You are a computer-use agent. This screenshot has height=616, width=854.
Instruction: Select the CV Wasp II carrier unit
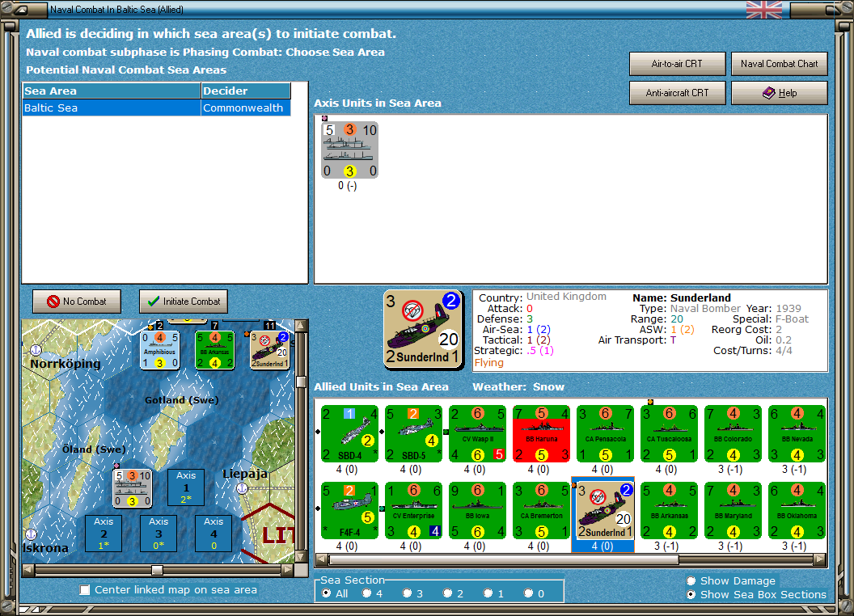point(478,433)
